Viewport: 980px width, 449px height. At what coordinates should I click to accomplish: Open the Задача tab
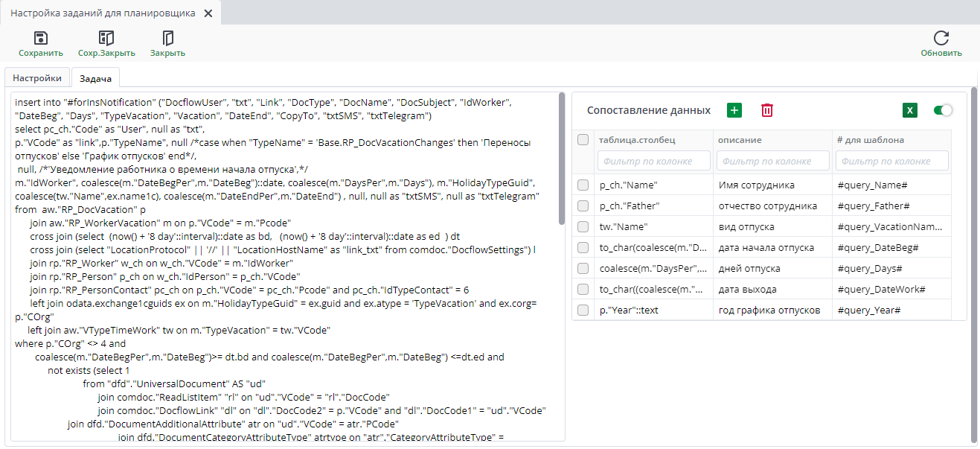tap(95, 78)
